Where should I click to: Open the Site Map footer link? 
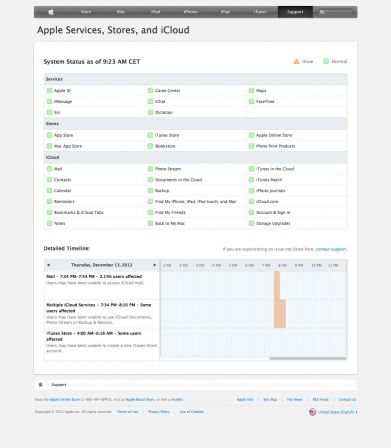point(270,399)
